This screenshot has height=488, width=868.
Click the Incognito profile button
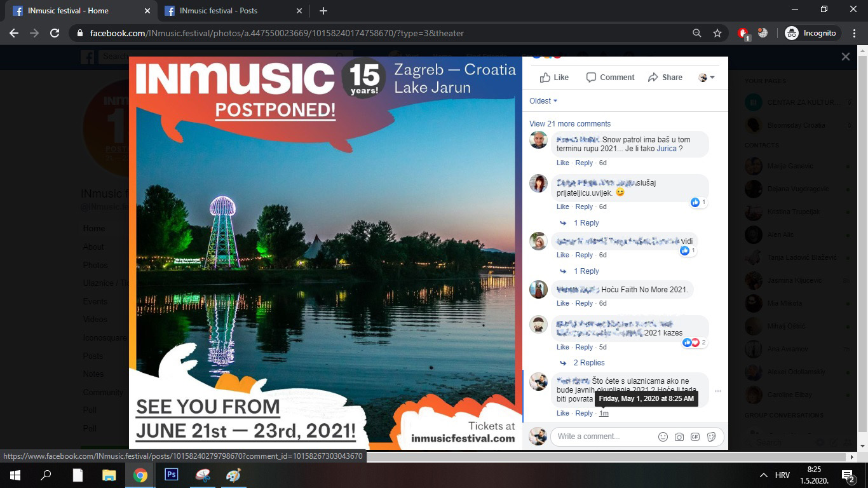[x=810, y=33]
